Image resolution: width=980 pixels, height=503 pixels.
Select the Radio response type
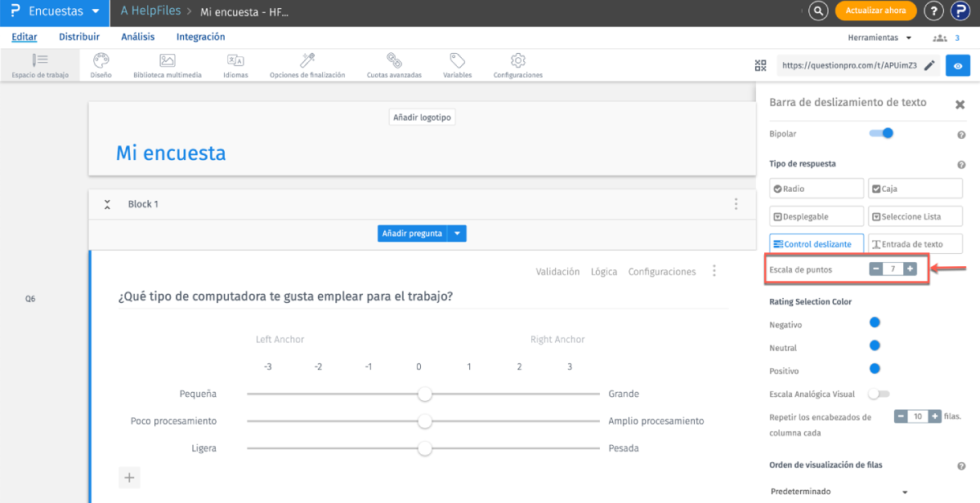(x=817, y=189)
